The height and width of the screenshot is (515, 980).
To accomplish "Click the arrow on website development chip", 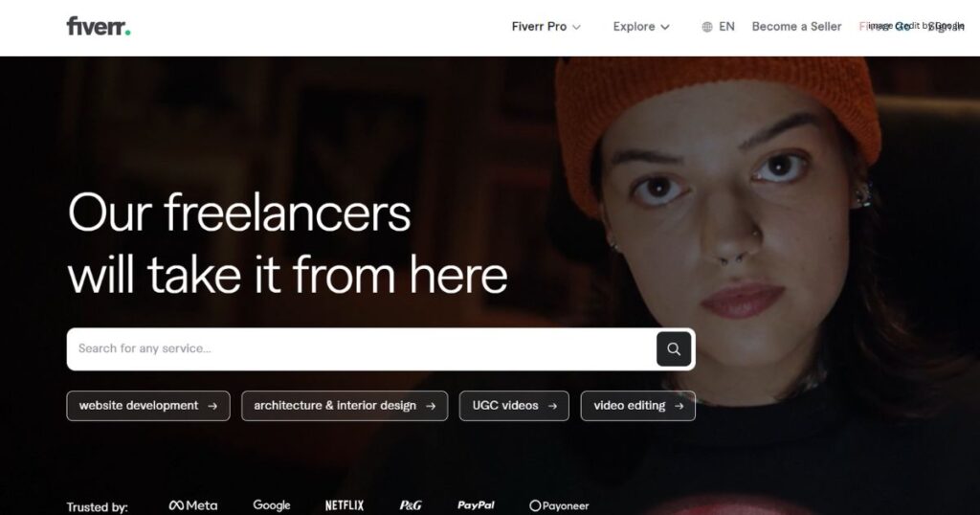I will click(x=212, y=406).
